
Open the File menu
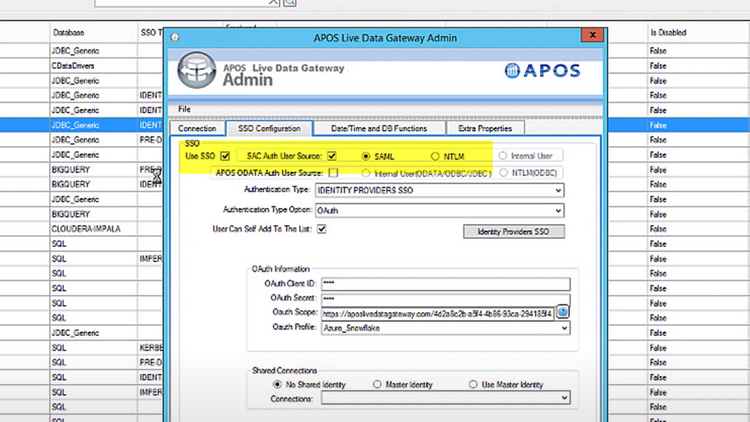click(x=184, y=109)
